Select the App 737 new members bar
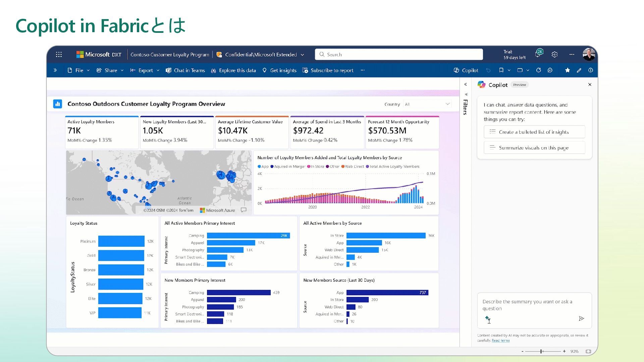This screenshot has height=362, width=644. (387, 293)
